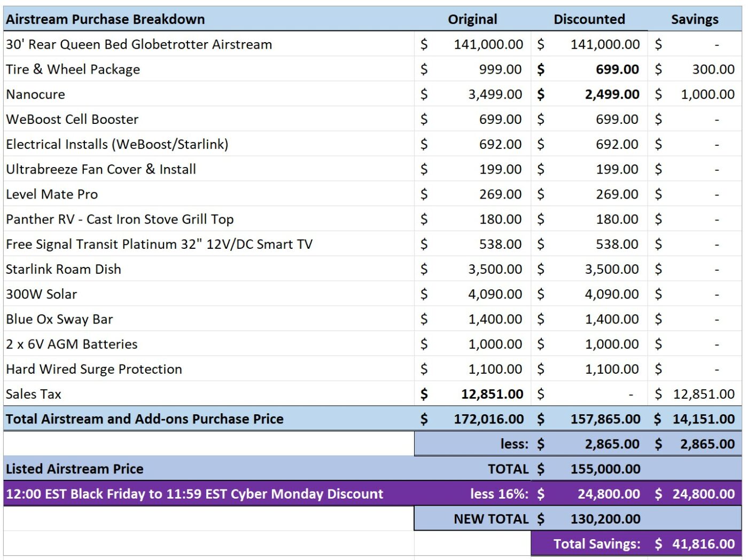Click the Blue Ox Sway Bar cell
The image size is (748, 560).
pyautogui.click(x=59, y=319)
